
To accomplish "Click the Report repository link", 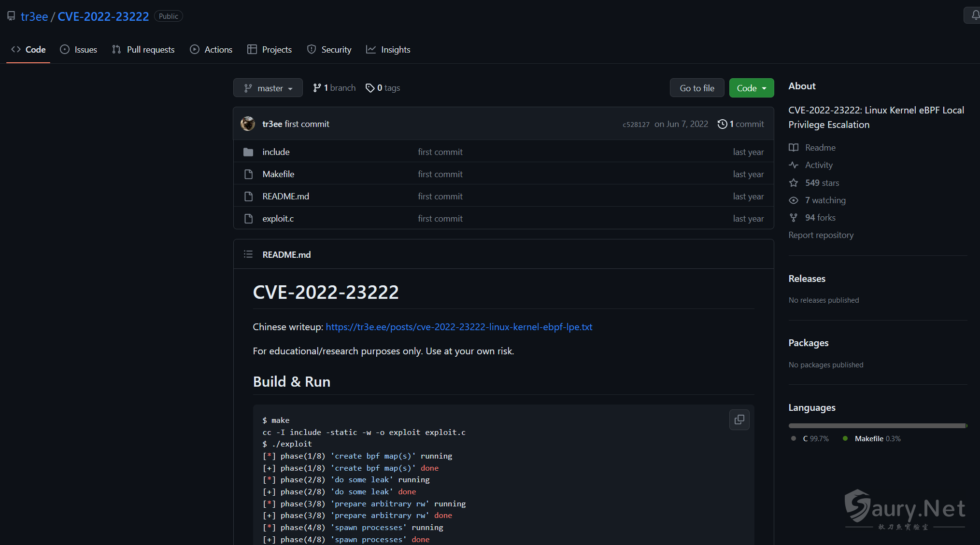I will coord(821,235).
